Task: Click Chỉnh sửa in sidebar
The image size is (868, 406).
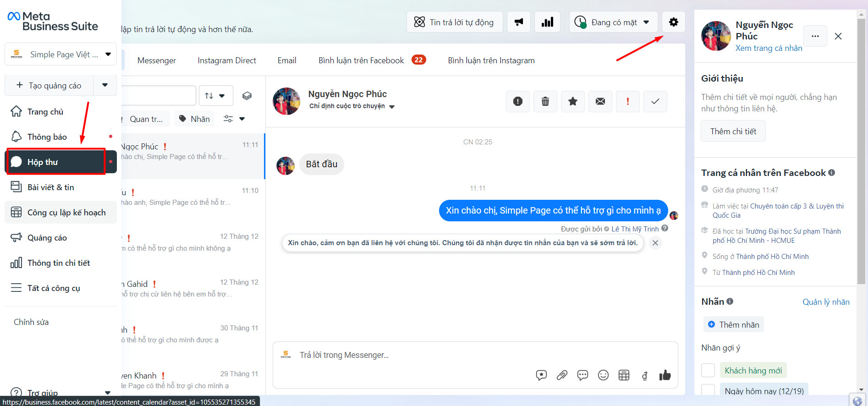Action: point(31,322)
